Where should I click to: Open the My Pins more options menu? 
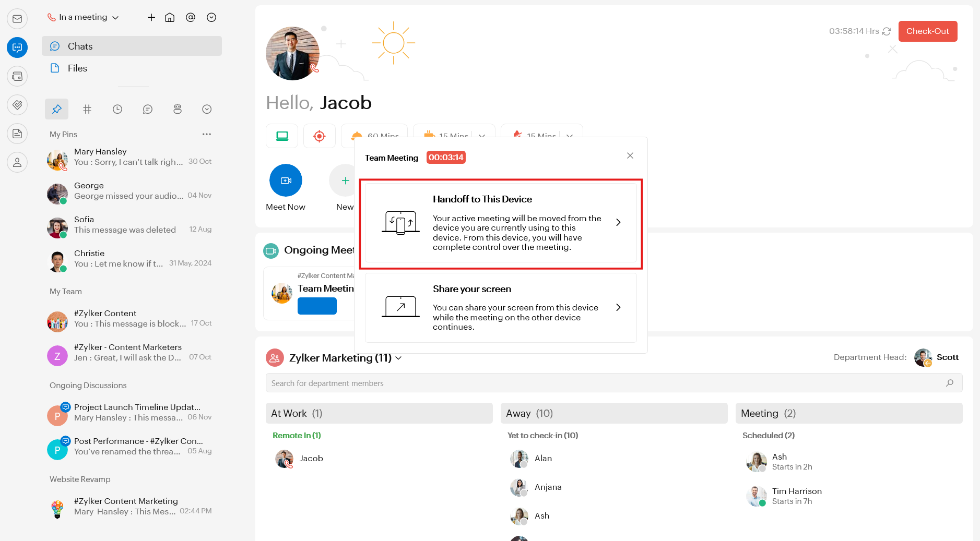207,134
